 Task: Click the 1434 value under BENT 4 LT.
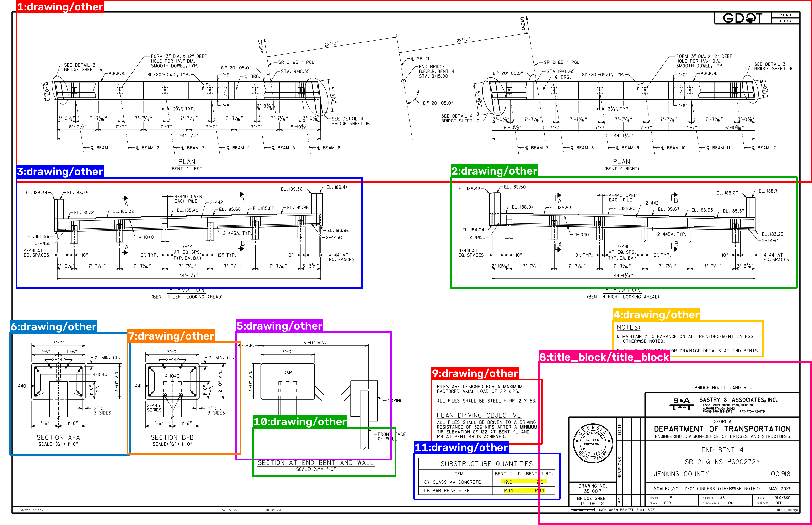pyautogui.click(x=508, y=491)
